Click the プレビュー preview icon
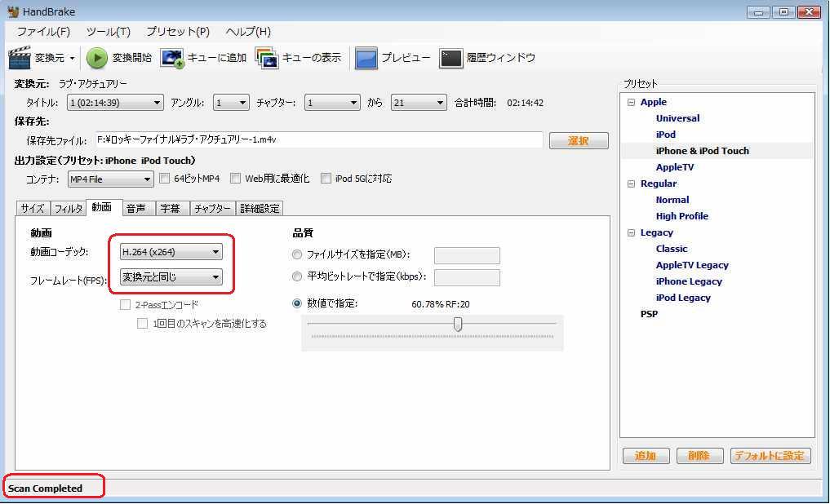Image resolution: width=830 pixels, height=504 pixels. [x=366, y=58]
